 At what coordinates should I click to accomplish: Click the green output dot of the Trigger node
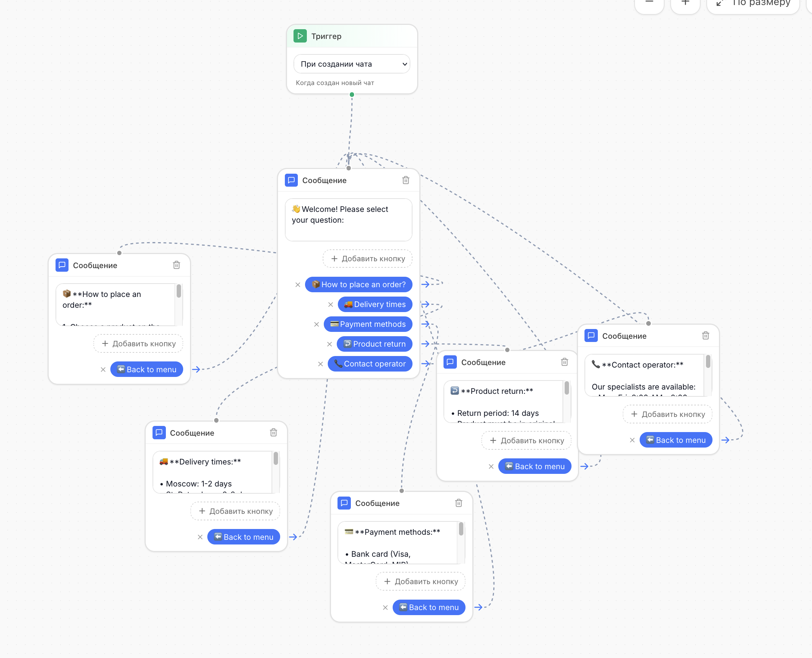point(352,94)
